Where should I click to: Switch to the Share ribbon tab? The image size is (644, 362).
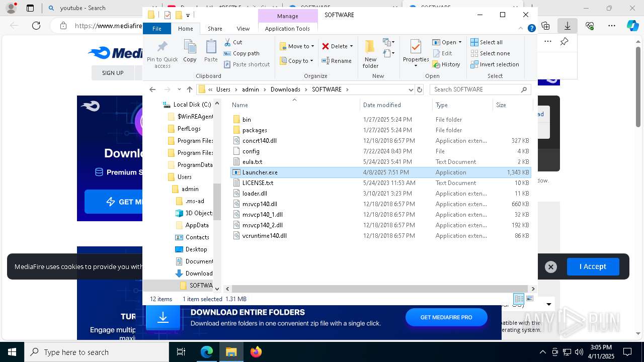click(215, 29)
